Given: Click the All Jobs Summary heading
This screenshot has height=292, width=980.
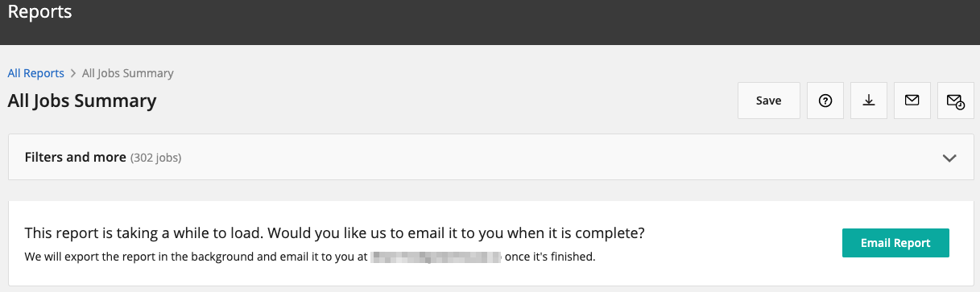Looking at the screenshot, I should coord(82,101).
